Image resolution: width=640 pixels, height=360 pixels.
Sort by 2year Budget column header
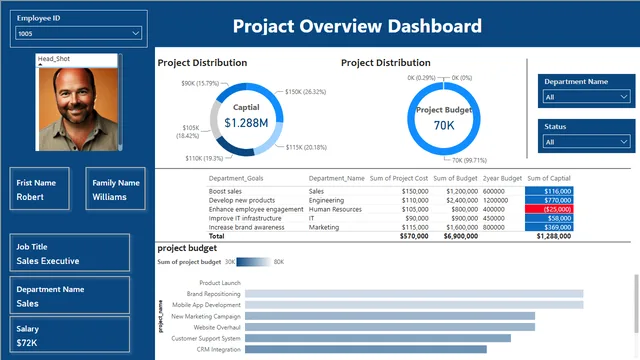(x=502, y=178)
